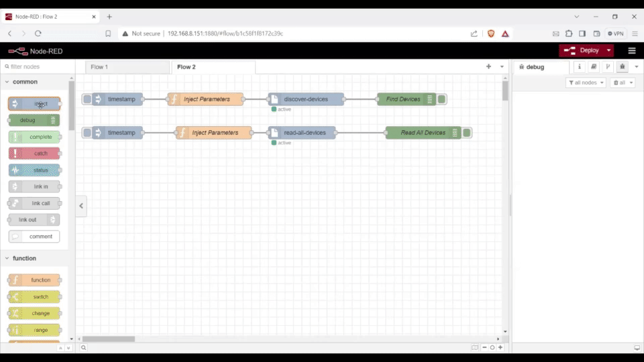This screenshot has width=644, height=362.
Task: Click the filter nodes search field
Action: [37, 67]
